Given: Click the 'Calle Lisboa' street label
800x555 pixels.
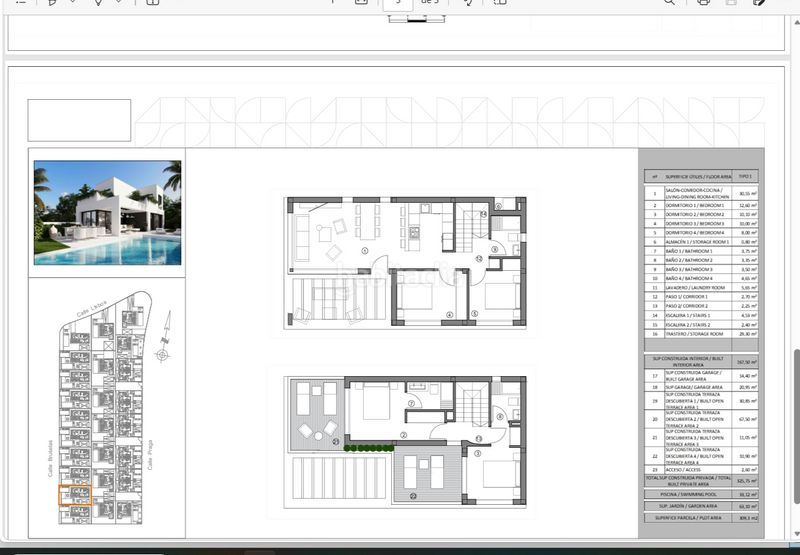Looking at the screenshot, I should pyautogui.click(x=92, y=309).
